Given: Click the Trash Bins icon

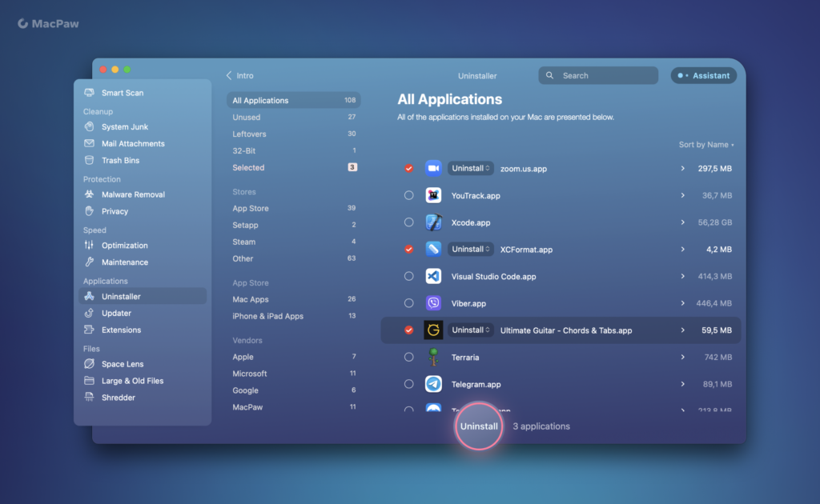Looking at the screenshot, I should coord(90,160).
